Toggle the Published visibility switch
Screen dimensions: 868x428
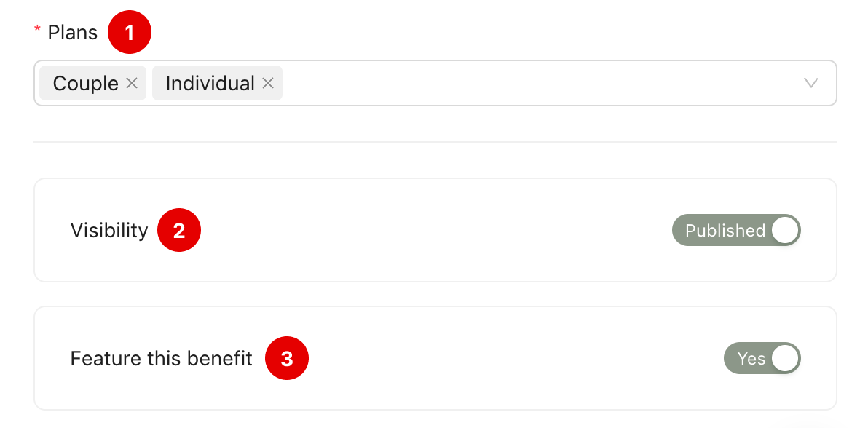(735, 231)
